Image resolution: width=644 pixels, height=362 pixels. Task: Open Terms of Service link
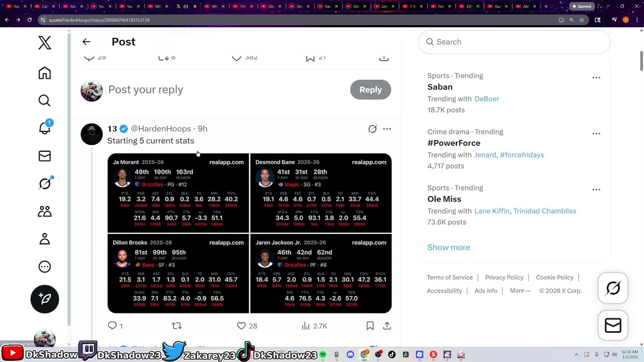click(450, 278)
